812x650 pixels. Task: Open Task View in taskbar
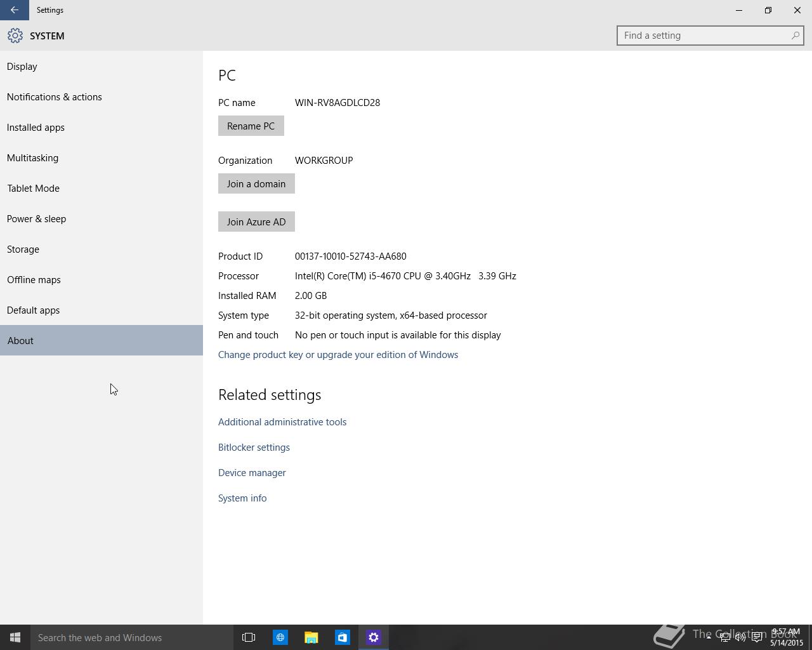pos(249,637)
